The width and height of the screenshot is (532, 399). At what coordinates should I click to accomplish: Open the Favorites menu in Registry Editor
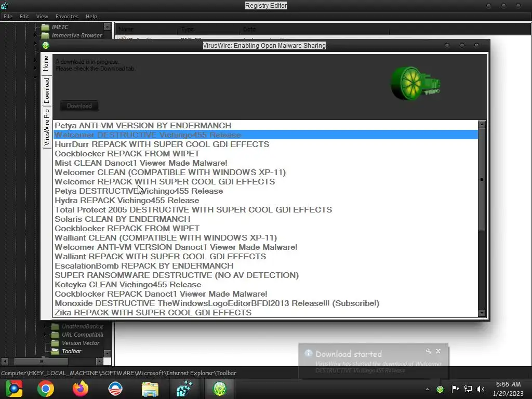67,16
